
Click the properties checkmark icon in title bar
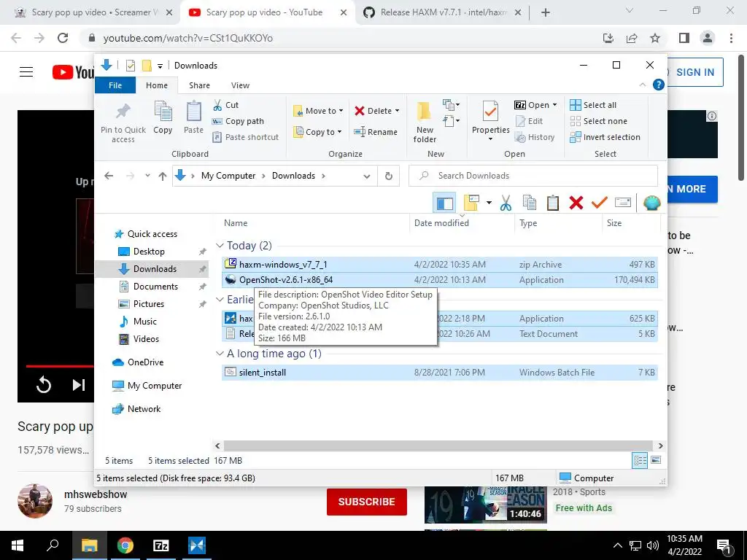(x=130, y=66)
